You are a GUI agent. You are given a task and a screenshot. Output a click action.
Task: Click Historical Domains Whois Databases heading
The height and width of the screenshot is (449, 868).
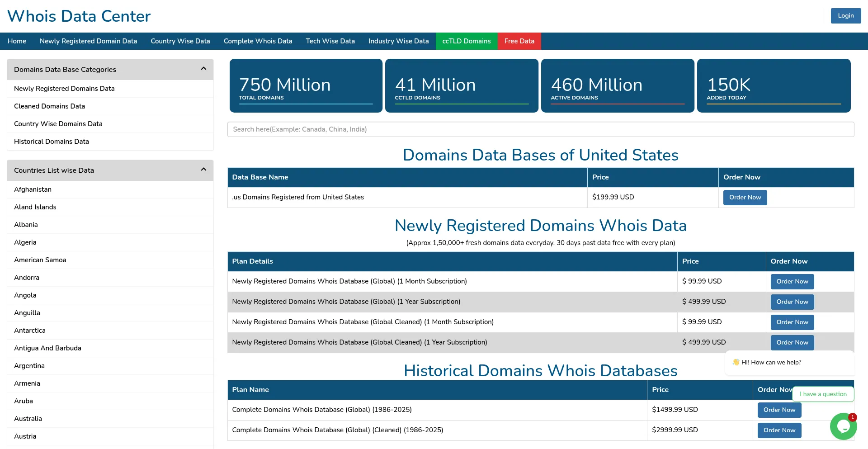tap(541, 371)
